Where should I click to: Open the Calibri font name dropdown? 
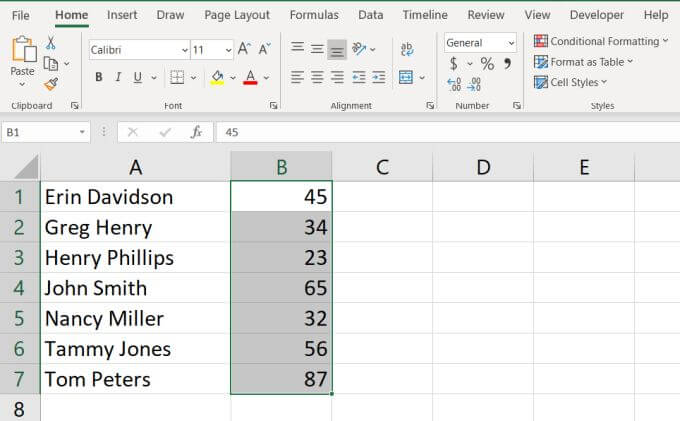185,50
